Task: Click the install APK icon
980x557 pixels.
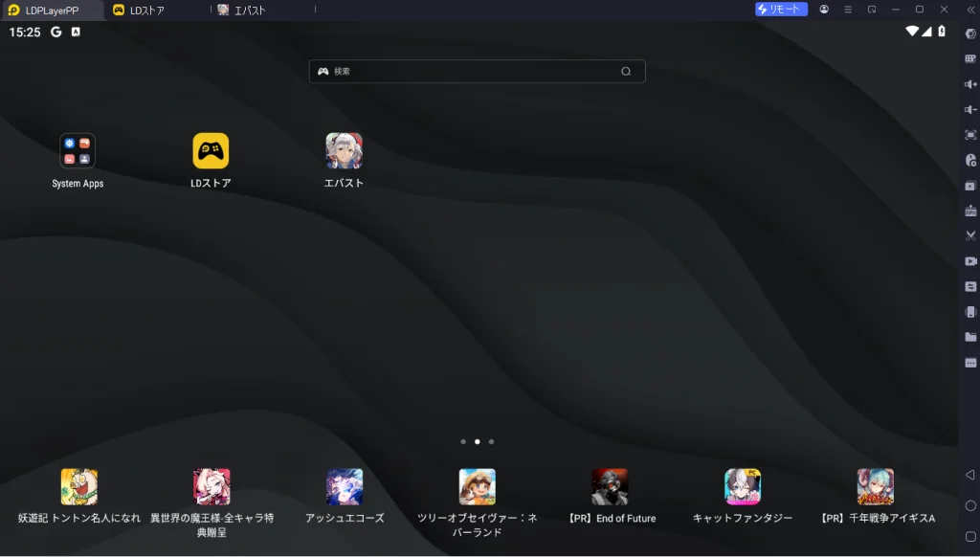Action: pos(970,211)
